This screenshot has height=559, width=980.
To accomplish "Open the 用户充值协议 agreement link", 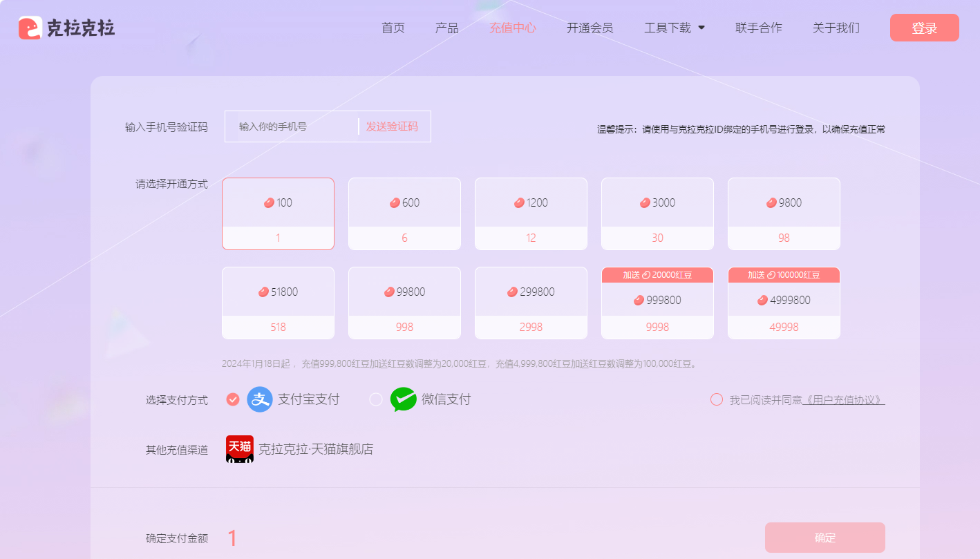I will [x=845, y=399].
